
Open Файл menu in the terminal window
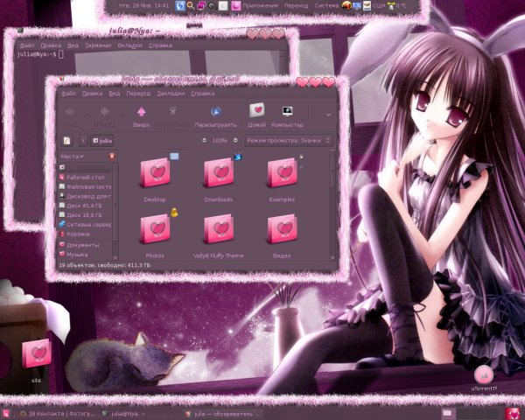27,45
